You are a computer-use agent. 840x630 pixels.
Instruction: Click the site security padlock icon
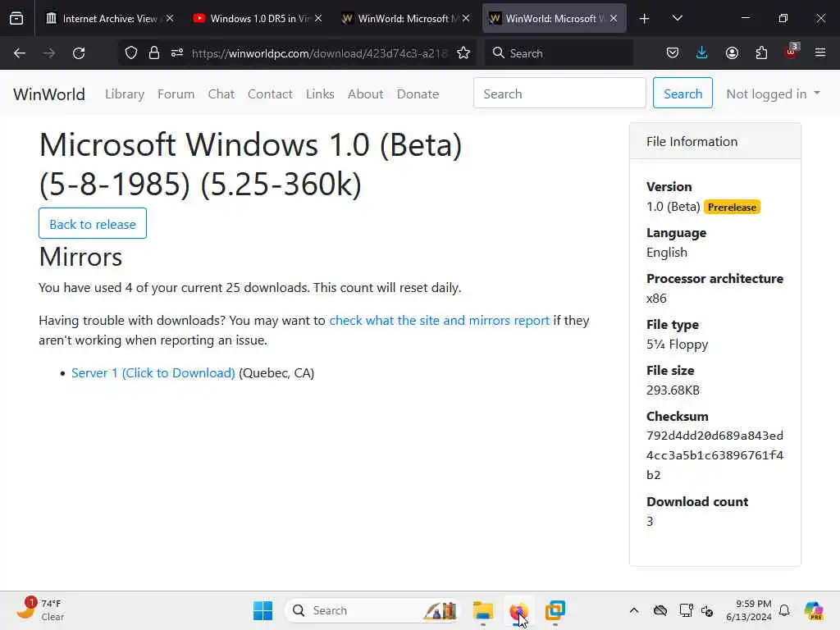pos(154,53)
